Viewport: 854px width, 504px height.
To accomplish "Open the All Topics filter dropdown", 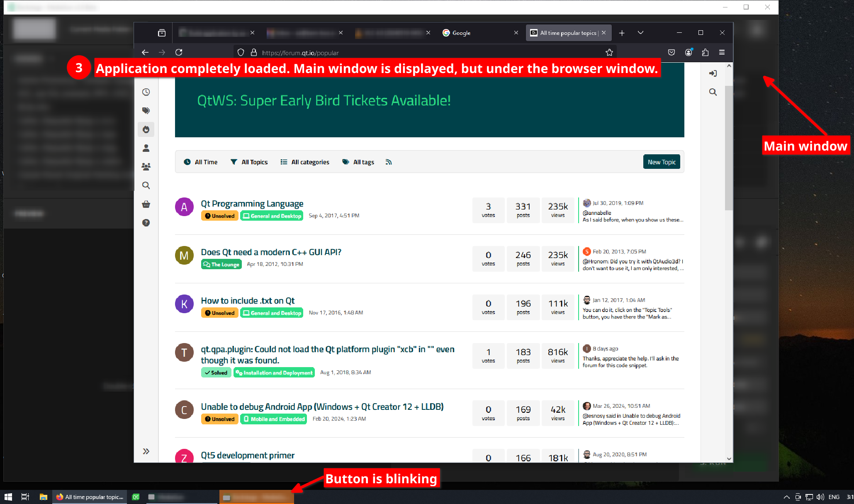I will (249, 162).
